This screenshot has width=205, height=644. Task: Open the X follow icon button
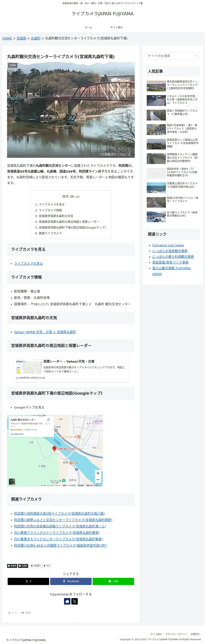point(75,601)
